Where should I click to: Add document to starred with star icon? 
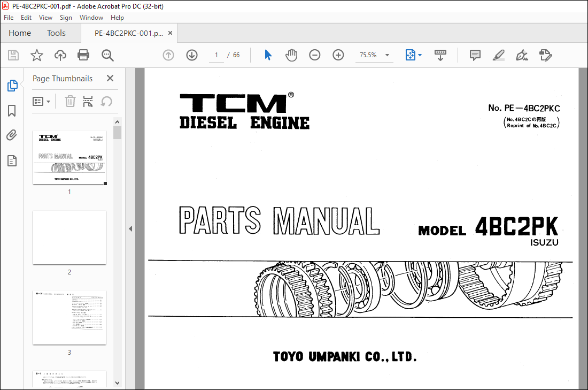click(x=37, y=55)
